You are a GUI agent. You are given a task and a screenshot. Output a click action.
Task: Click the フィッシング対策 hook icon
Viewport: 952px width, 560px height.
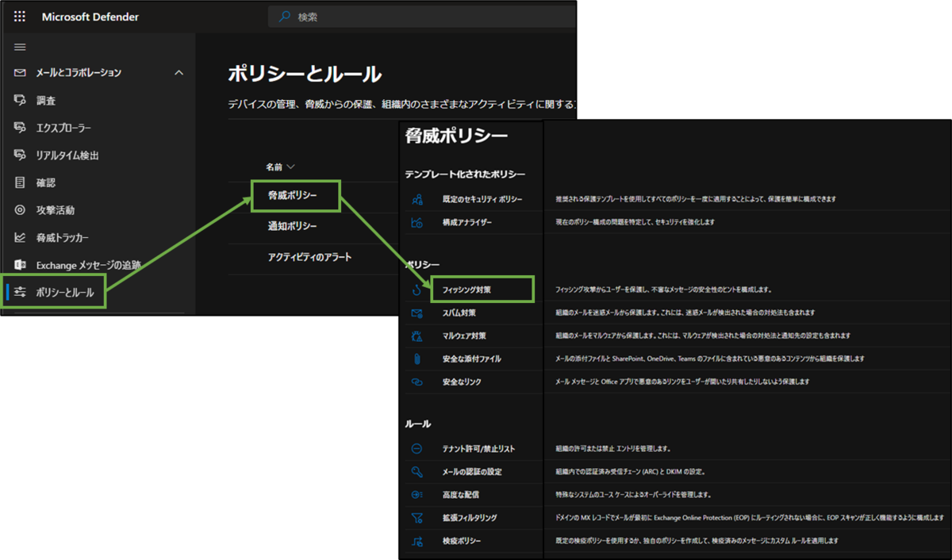click(417, 290)
